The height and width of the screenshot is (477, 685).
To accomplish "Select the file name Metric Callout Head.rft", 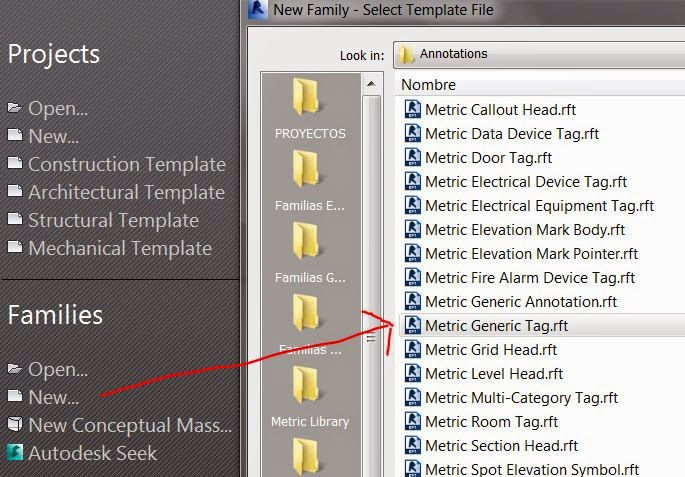I will [500, 110].
